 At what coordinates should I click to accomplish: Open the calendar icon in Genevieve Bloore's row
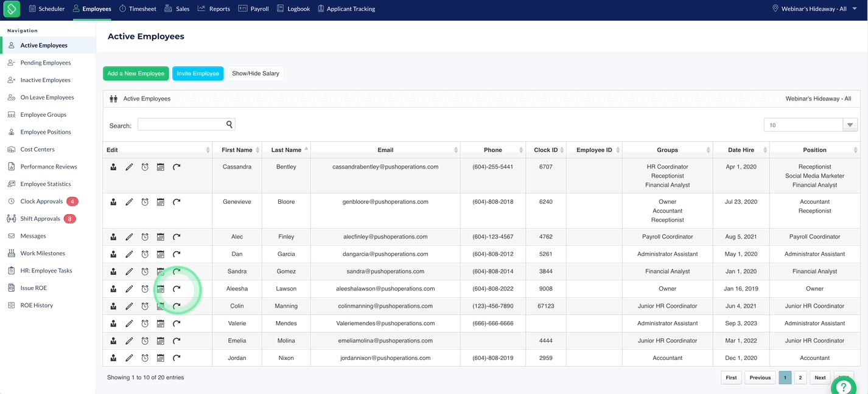161,202
